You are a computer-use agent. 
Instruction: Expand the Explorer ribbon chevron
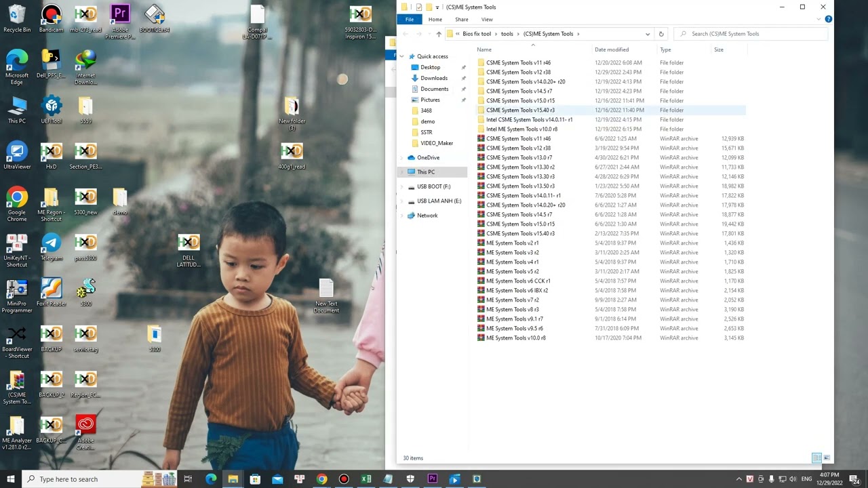coord(819,20)
